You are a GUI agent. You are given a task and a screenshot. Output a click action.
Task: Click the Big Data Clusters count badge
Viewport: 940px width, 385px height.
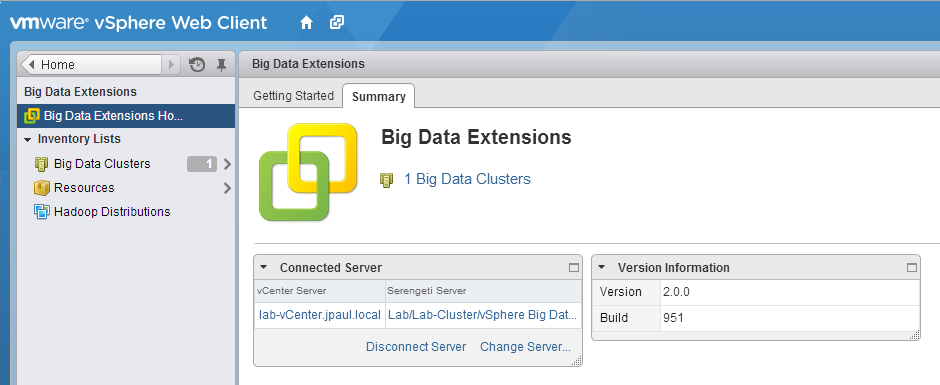(x=202, y=164)
